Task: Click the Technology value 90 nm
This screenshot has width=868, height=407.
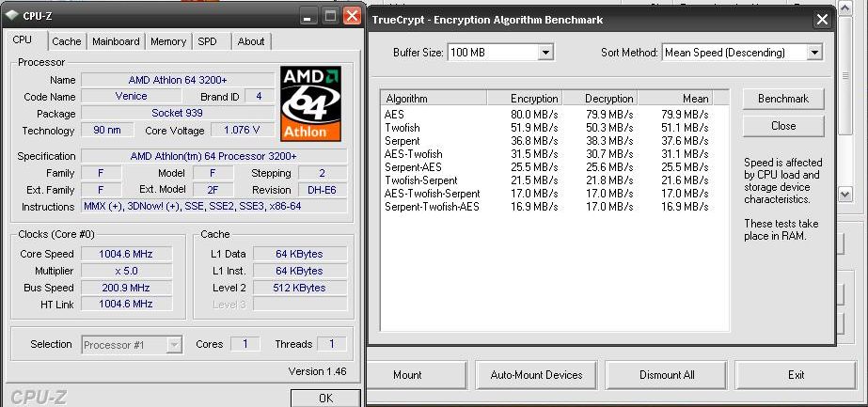Action: [x=107, y=131]
